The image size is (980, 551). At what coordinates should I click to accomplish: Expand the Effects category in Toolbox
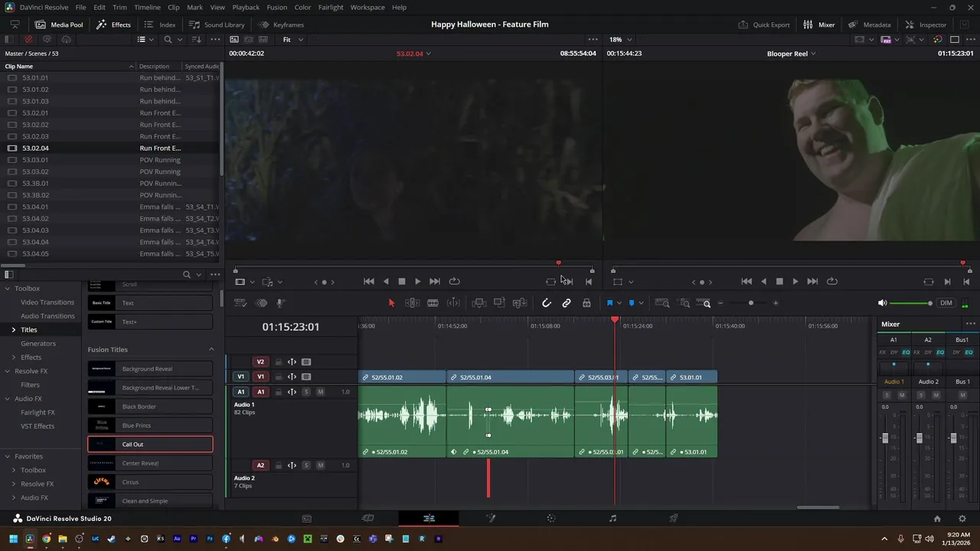(x=13, y=357)
